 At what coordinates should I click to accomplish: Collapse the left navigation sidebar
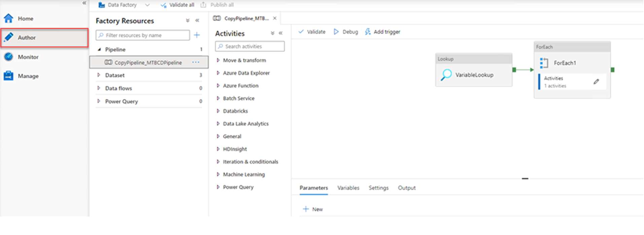(84, 3)
